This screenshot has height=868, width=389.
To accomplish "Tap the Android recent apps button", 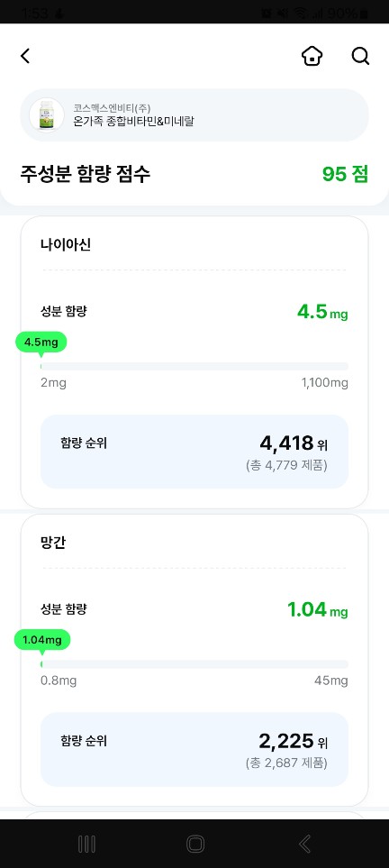I will (86, 844).
